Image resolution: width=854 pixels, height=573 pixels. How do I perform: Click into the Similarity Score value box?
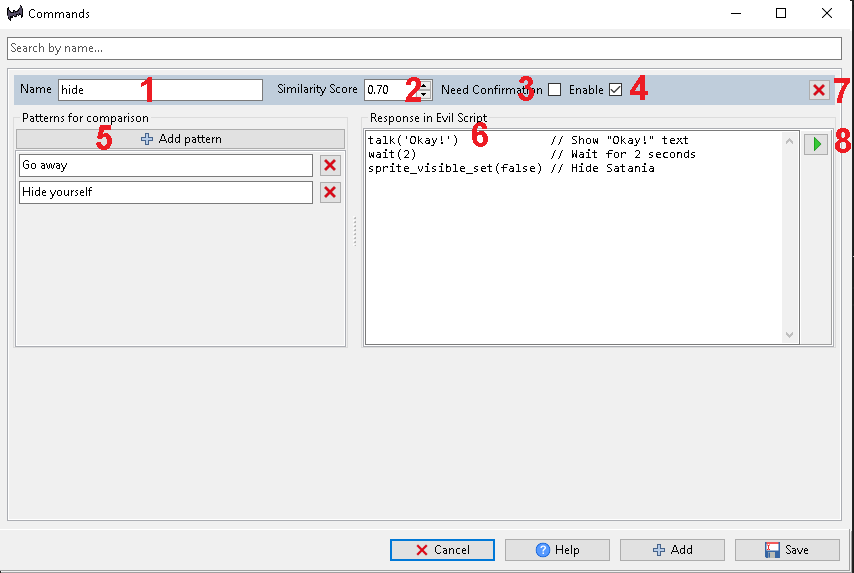coord(388,90)
